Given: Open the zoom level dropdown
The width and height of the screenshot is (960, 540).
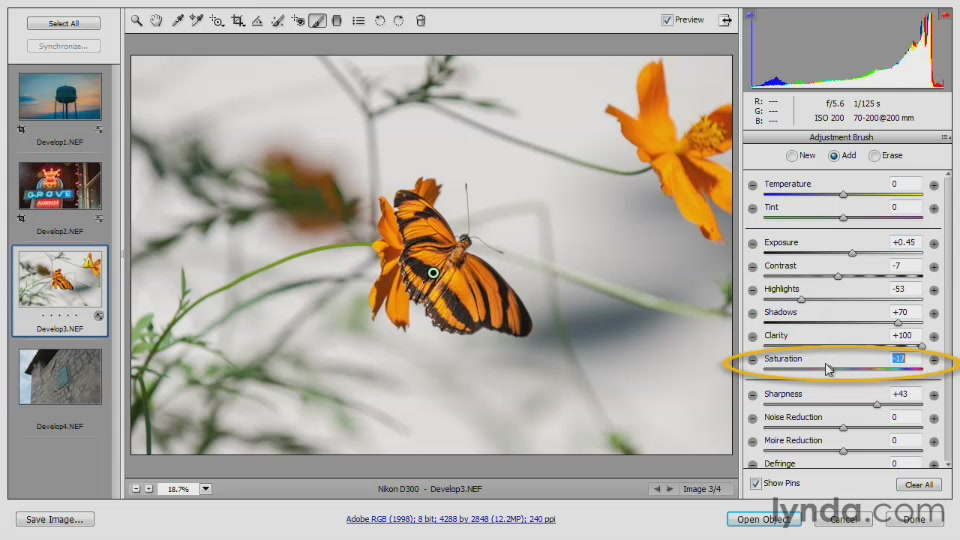Looking at the screenshot, I should tap(206, 489).
